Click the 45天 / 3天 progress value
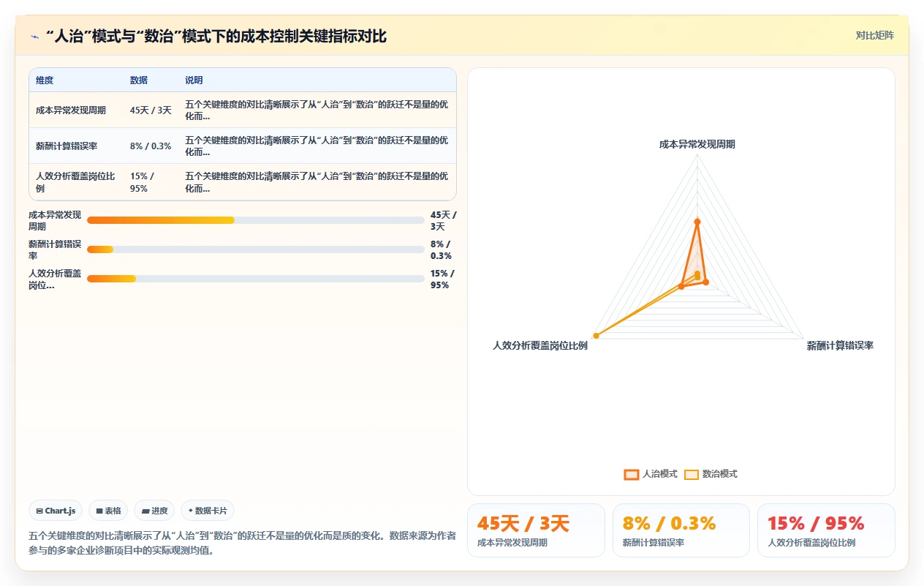Screen dimensions: 924x586 click(x=443, y=220)
